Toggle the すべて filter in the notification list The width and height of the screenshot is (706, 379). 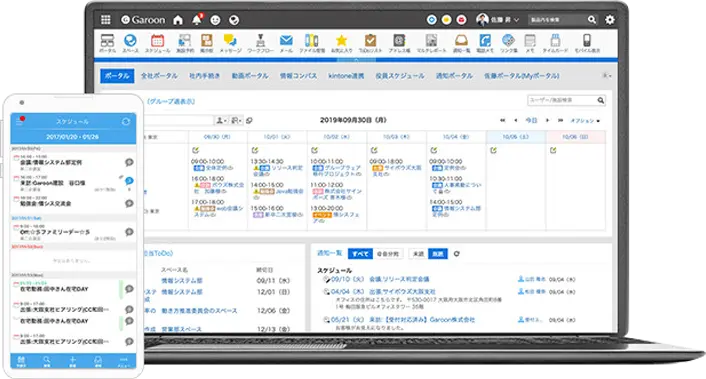click(x=360, y=254)
